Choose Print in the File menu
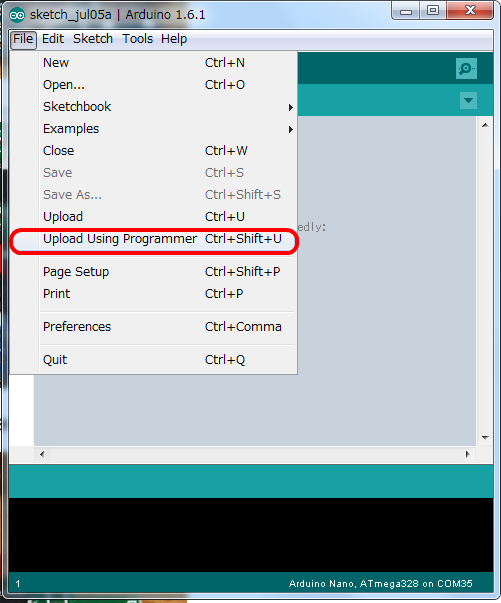 (154, 294)
